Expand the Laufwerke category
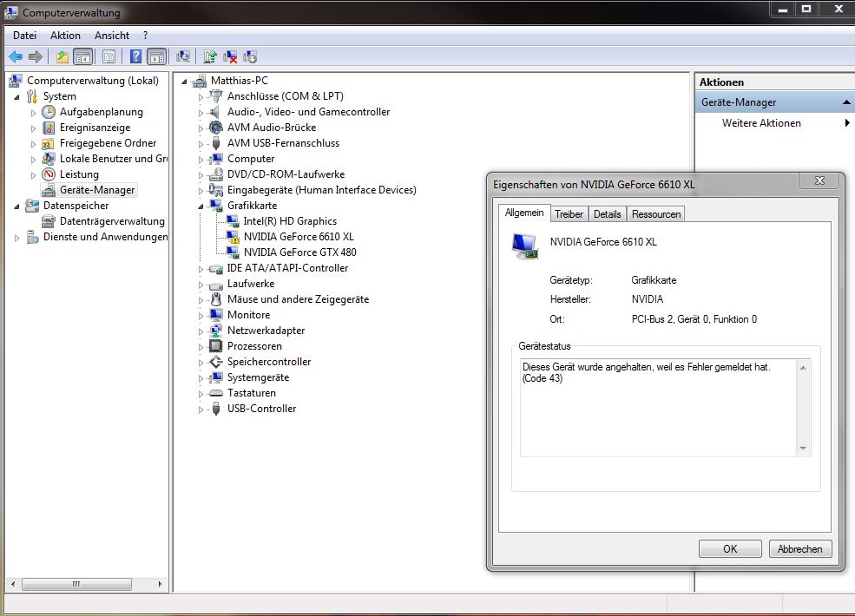855x616 pixels. 201,285
